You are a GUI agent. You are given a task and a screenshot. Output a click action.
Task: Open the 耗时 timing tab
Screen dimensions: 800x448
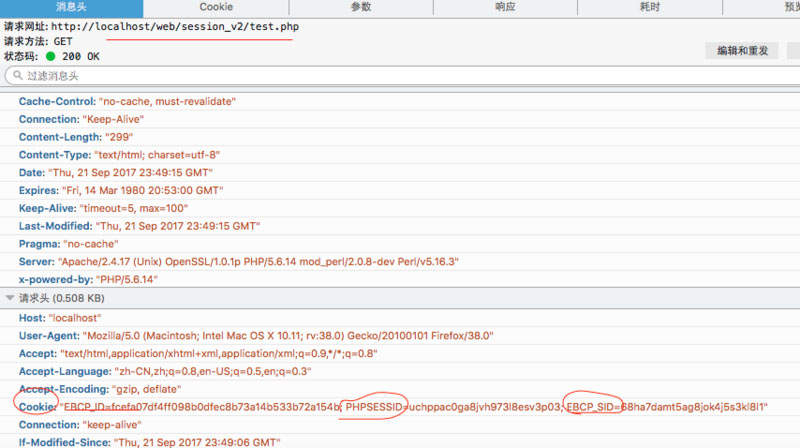pos(651,7)
